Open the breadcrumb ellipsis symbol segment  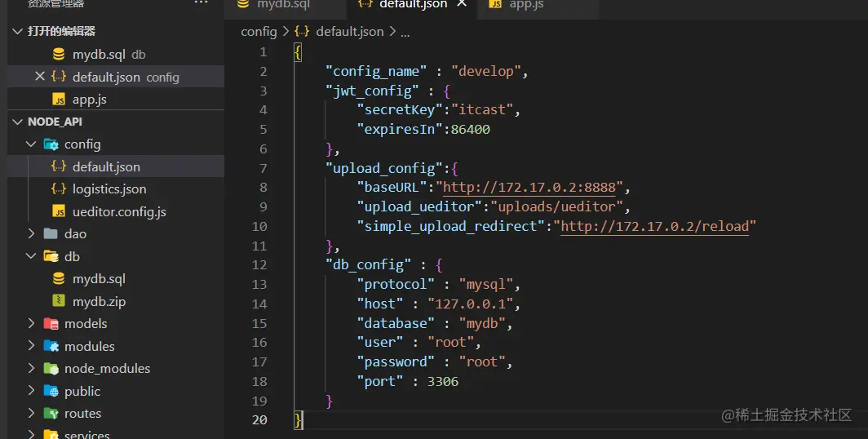pyautogui.click(x=405, y=33)
